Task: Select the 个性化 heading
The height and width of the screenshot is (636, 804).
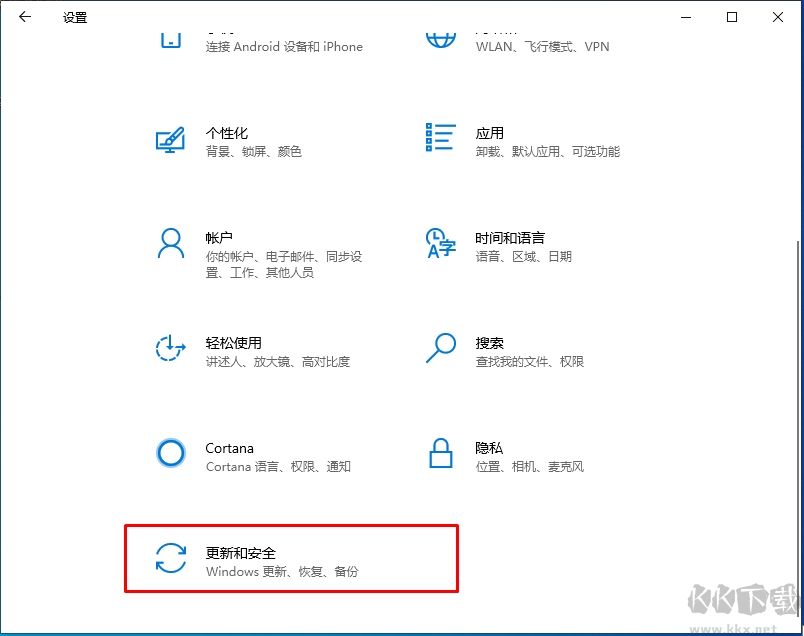Action: 227,133
